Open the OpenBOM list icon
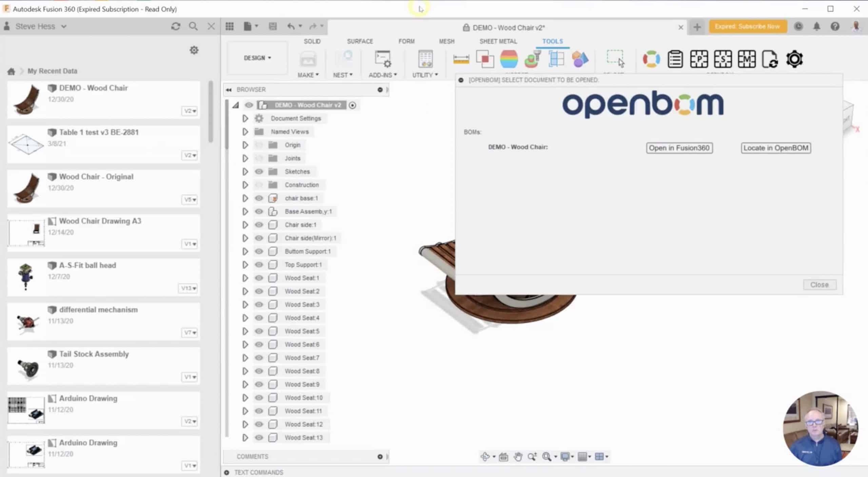The image size is (868, 477). click(675, 59)
